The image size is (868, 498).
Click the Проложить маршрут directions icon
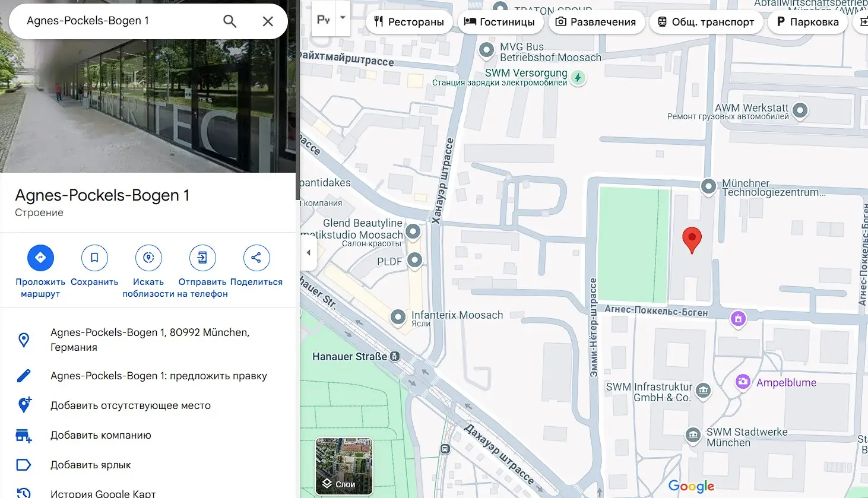click(x=40, y=257)
